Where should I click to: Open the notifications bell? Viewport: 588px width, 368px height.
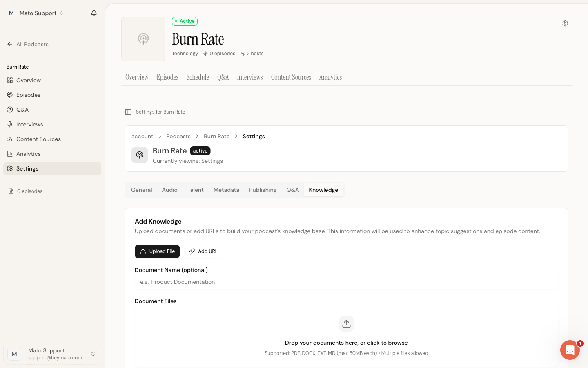click(x=94, y=13)
